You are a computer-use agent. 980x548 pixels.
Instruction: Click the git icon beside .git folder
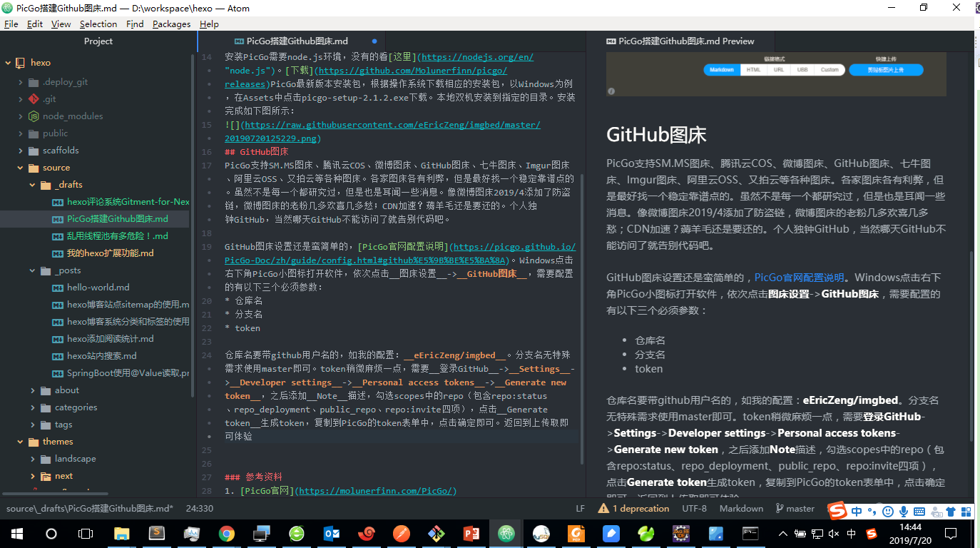point(34,99)
